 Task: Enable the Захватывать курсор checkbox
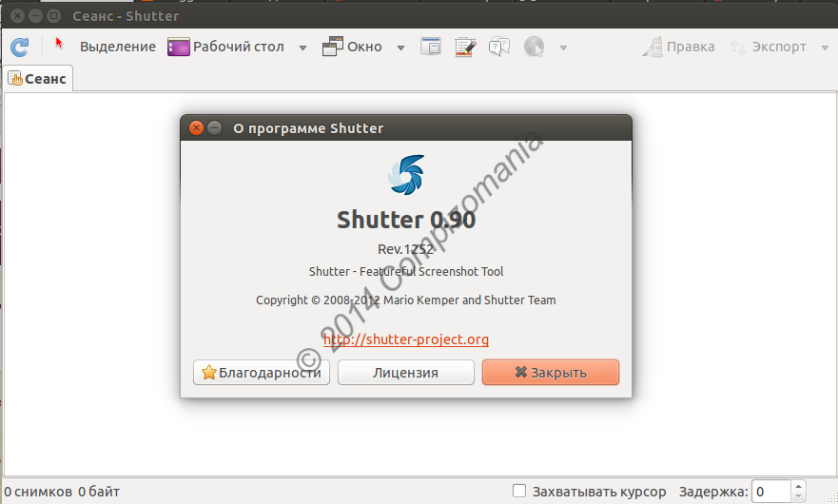click(519, 491)
